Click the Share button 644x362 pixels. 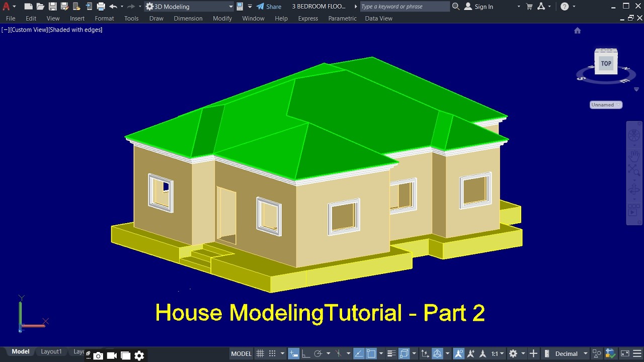(x=269, y=7)
